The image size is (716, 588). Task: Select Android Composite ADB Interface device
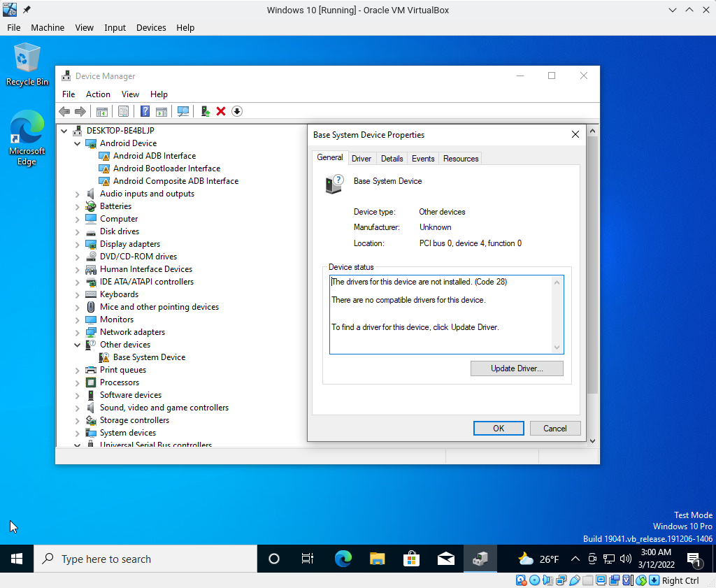pyautogui.click(x=176, y=181)
